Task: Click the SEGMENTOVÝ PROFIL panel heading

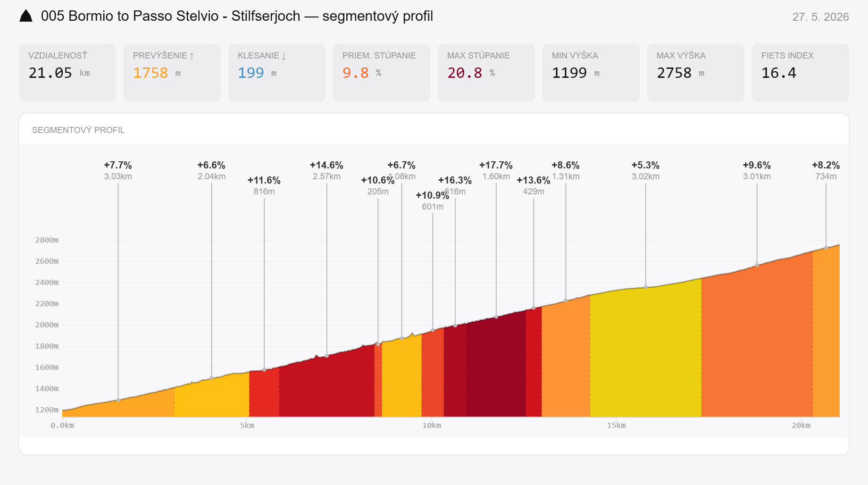Action: click(78, 130)
